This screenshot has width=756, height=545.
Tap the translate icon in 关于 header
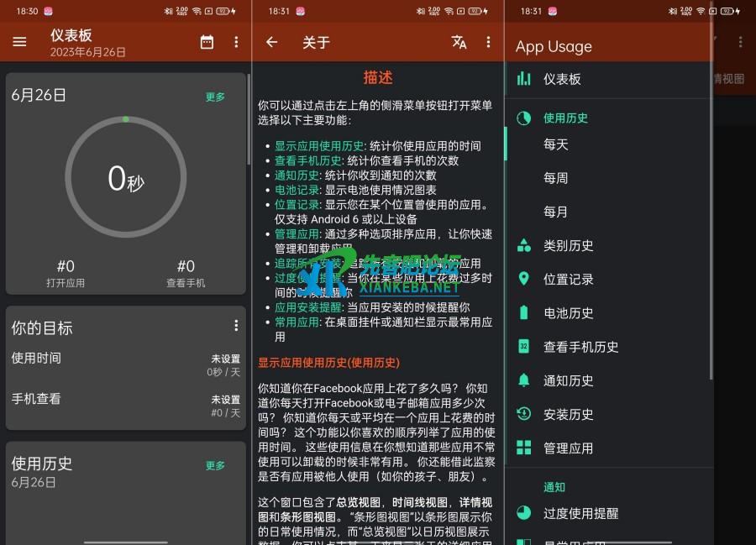click(459, 42)
